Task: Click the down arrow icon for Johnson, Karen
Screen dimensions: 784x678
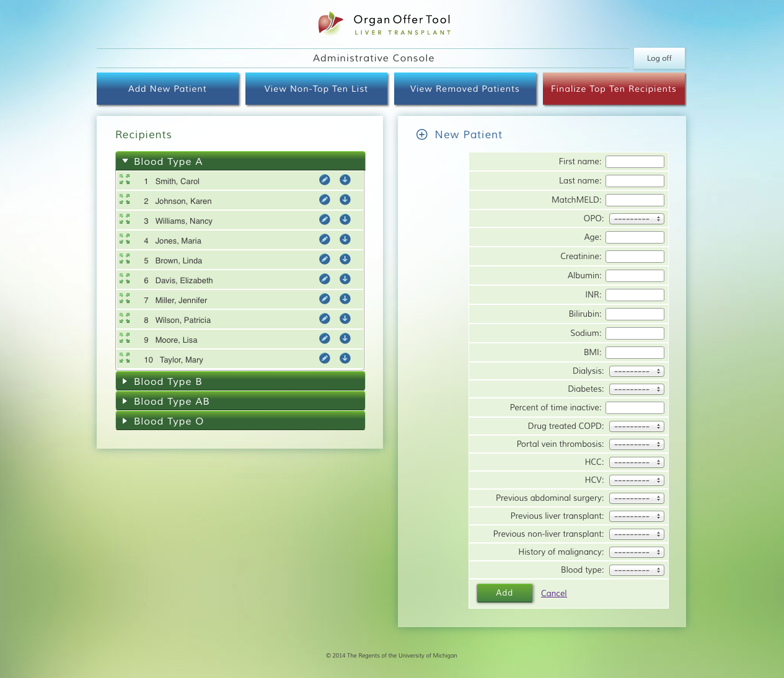Action: 345,200
